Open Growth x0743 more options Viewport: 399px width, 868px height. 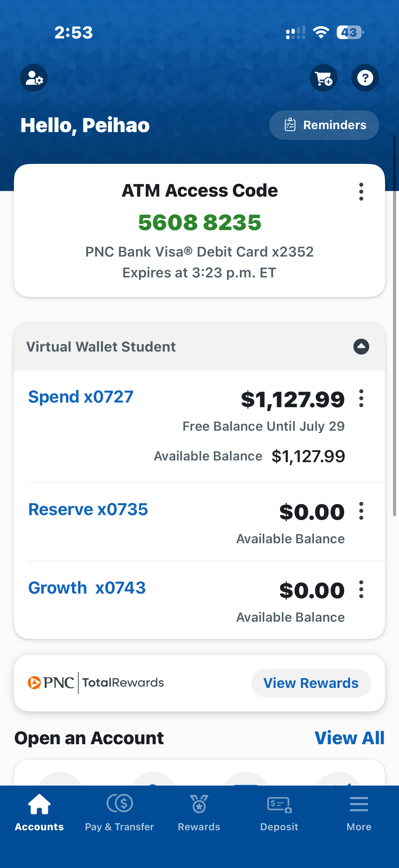pos(361,589)
